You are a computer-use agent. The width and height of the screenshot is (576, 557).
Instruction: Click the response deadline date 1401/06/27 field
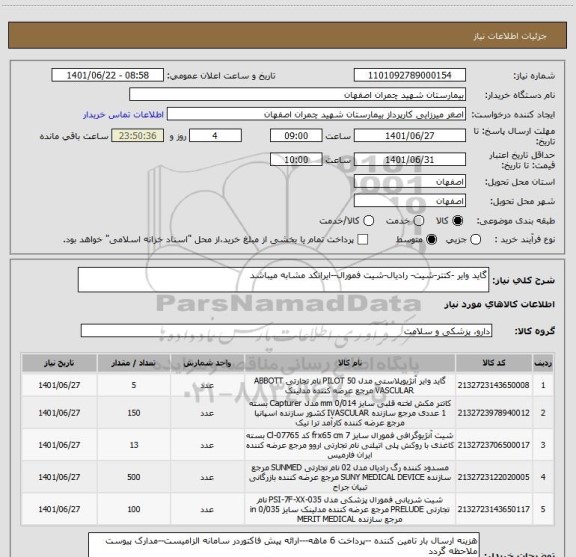[x=410, y=136]
